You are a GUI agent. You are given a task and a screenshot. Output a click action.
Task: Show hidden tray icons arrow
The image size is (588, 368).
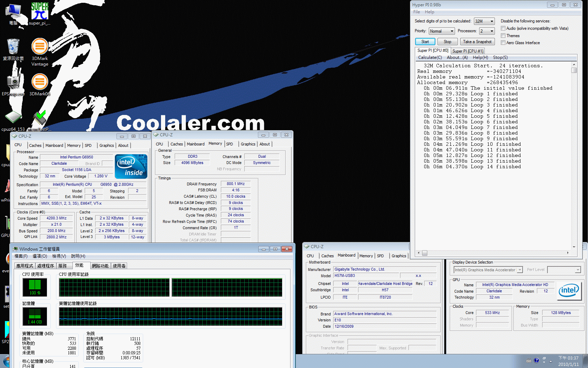[551, 361]
